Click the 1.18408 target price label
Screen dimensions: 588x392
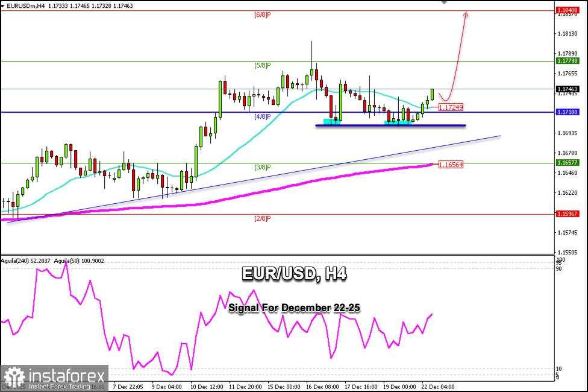point(566,11)
